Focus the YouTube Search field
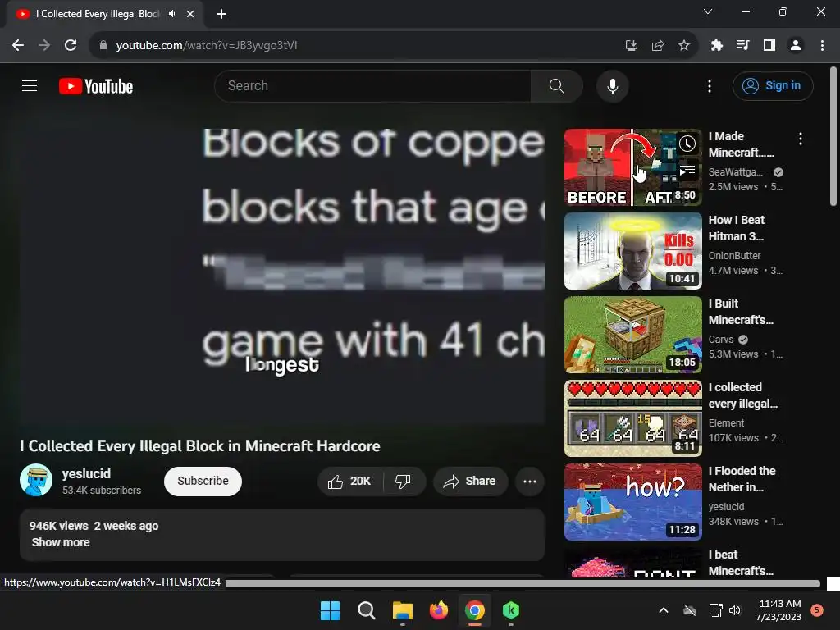This screenshot has width=840, height=630. tap(373, 85)
